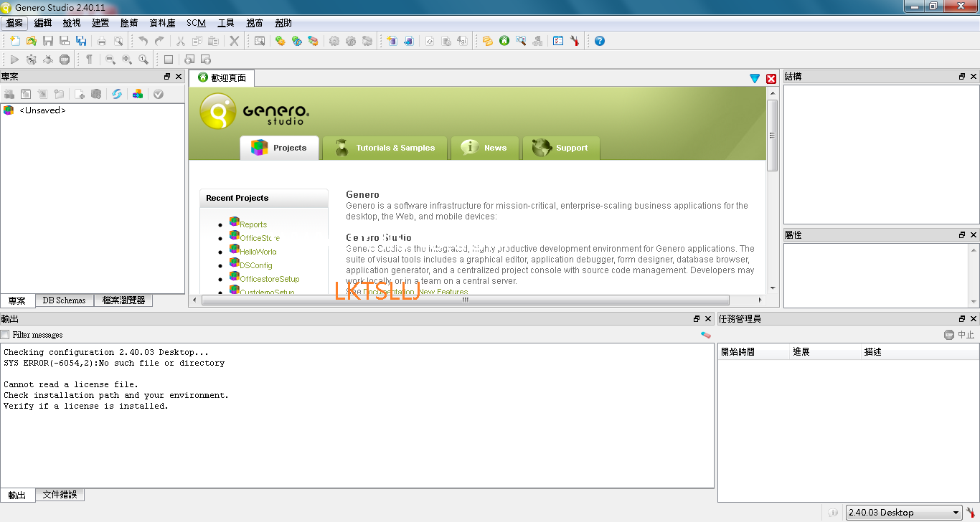Click the Debug bug icon
Viewport: 980px width, 522px height.
(x=47, y=60)
